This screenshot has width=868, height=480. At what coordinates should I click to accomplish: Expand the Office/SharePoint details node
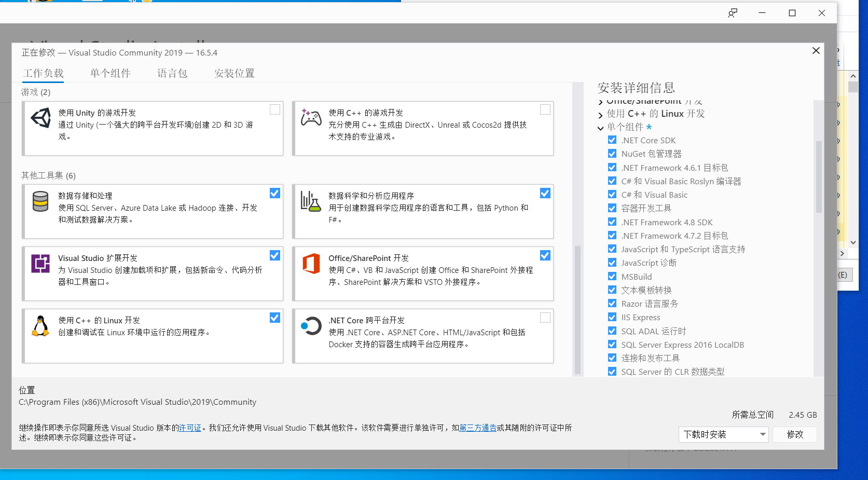pos(601,102)
